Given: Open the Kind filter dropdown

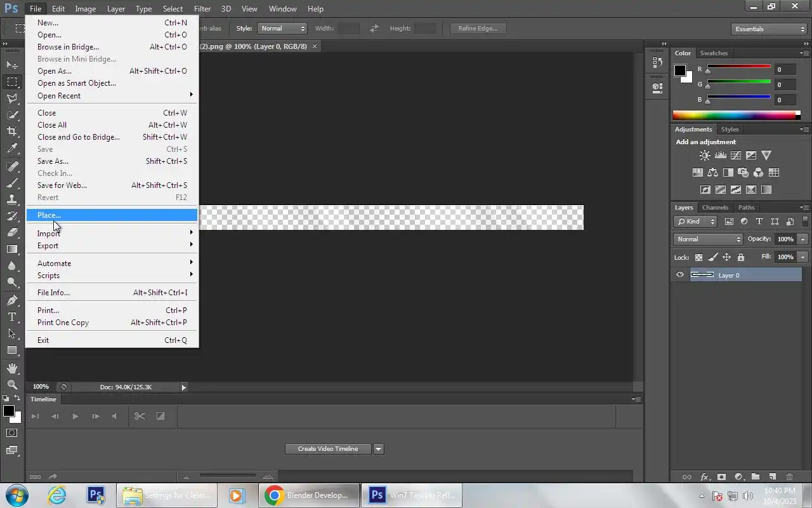Looking at the screenshot, I should 695,222.
